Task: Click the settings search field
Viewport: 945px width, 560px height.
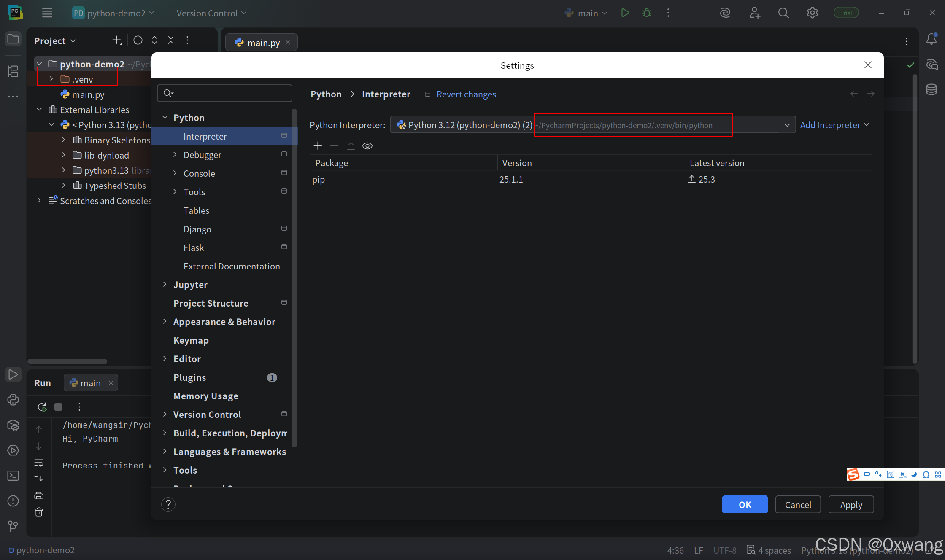Action: [230, 93]
